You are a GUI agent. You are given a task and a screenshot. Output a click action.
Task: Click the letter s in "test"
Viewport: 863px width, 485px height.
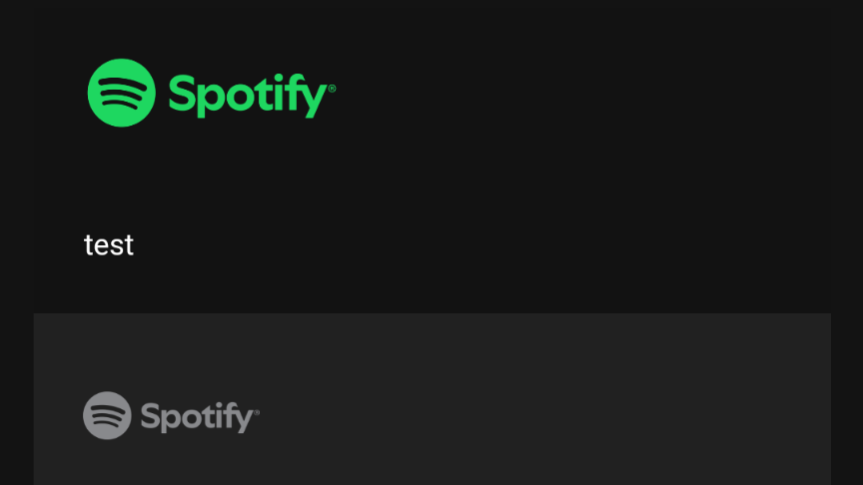[117, 247]
